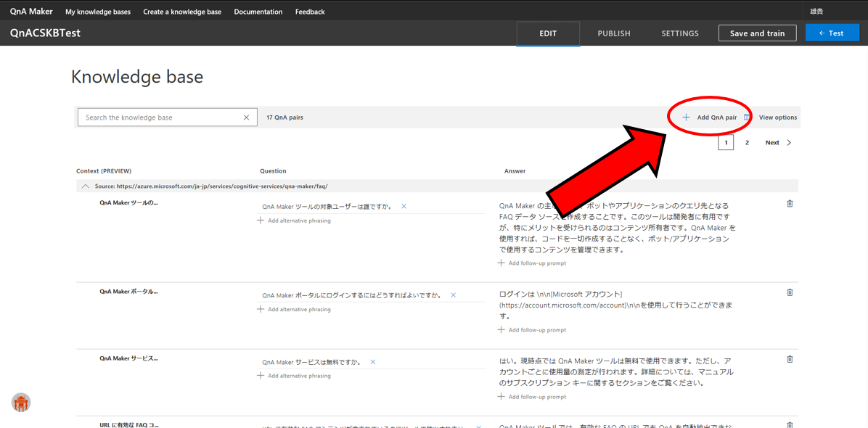This screenshot has height=428, width=868.
Task: Click context label 'QnA Maker サービス...'
Action: click(128, 358)
